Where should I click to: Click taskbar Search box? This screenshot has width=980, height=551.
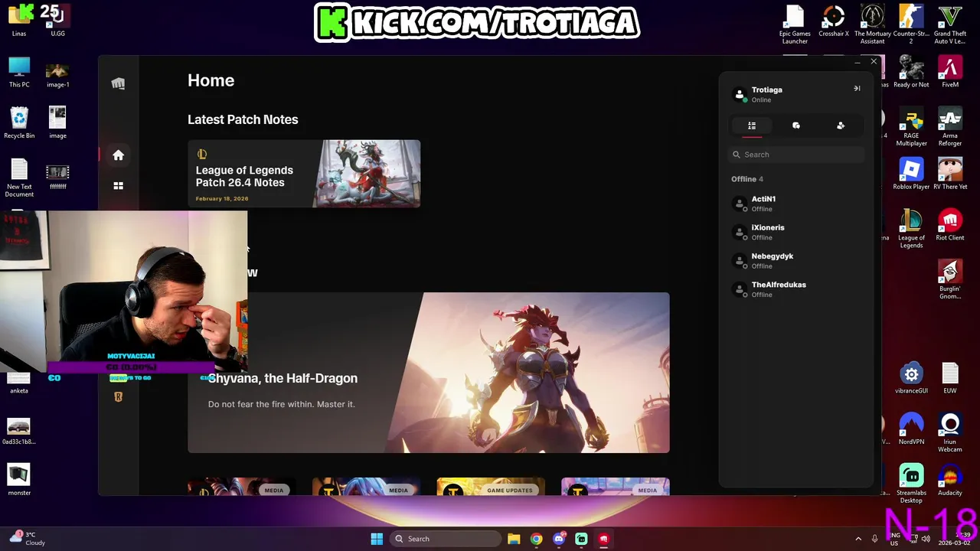click(444, 539)
